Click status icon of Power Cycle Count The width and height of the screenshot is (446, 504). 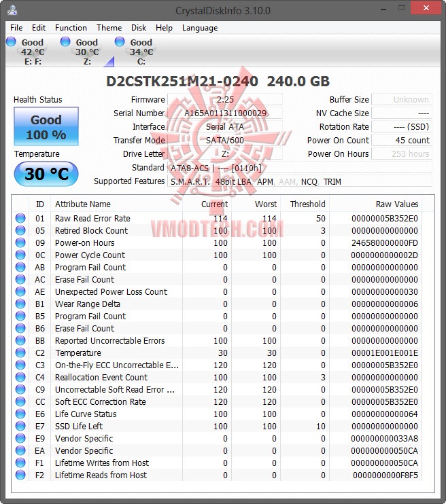(x=20, y=255)
